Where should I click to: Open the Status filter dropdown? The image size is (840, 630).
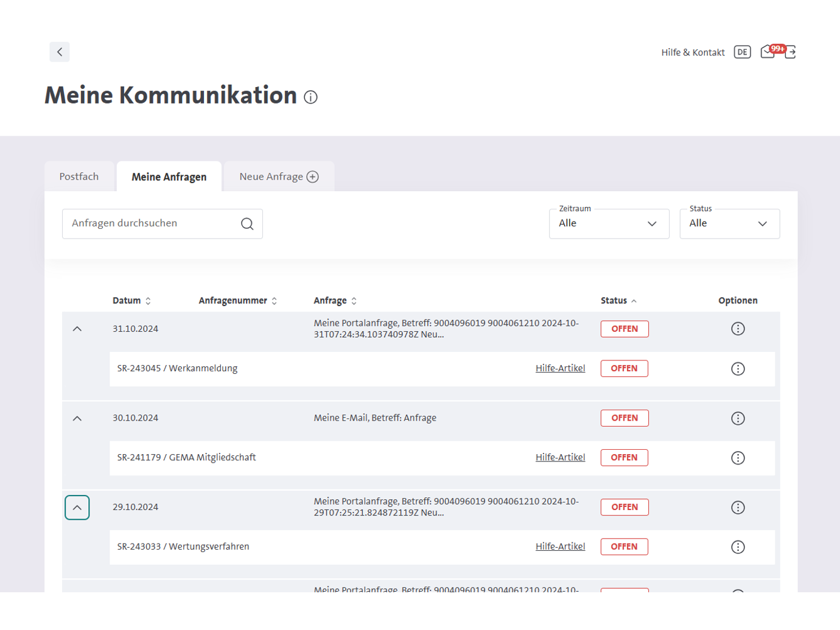729,224
